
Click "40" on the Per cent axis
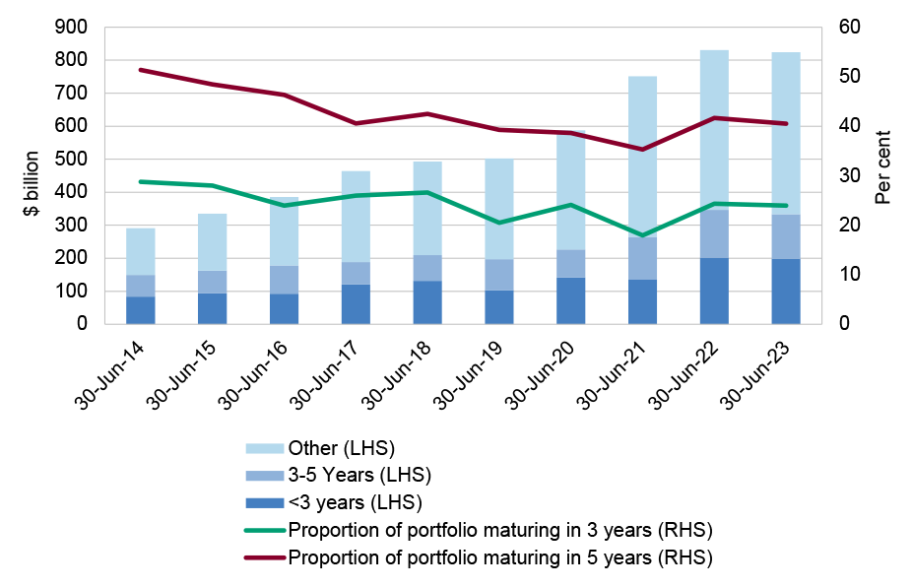[x=850, y=126]
